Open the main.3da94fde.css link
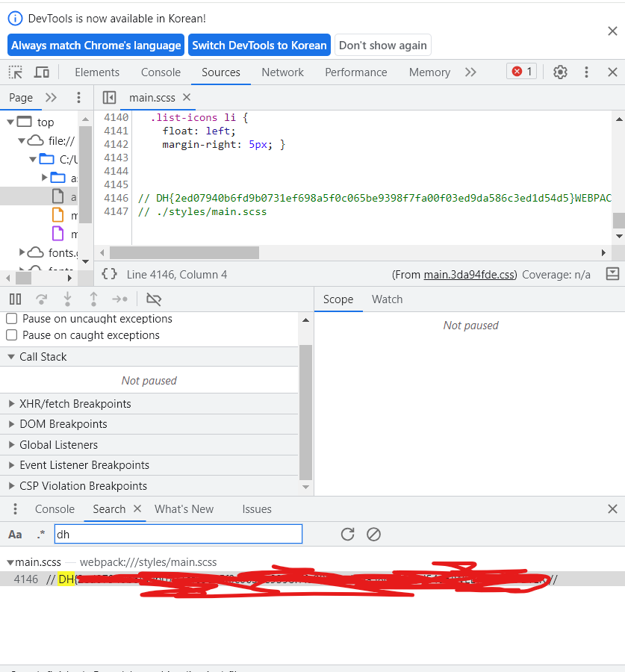The image size is (625, 672). (470, 275)
